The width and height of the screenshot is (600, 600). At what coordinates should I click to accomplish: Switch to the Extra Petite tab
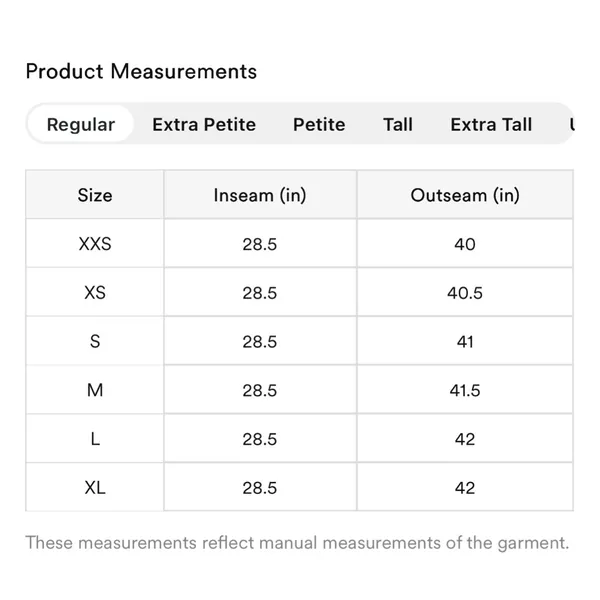[x=204, y=124]
